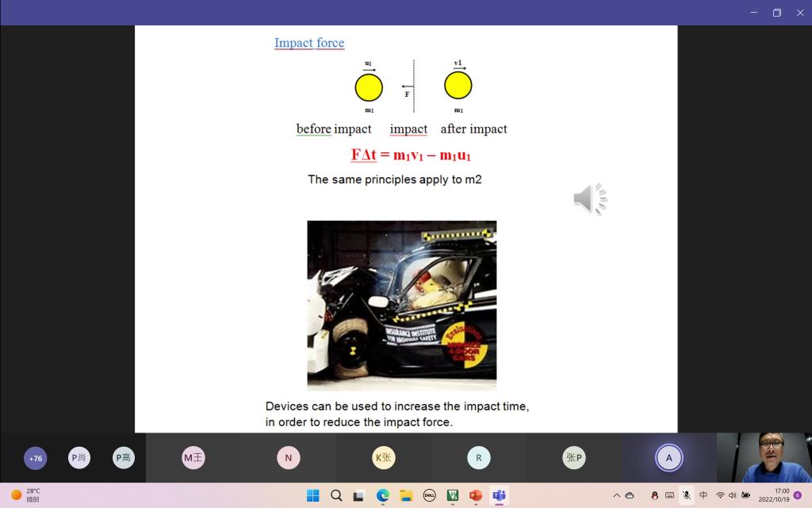Open PowerPoint from the taskbar
Viewport: 812px width, 508px height.
(x=476, y=495)
